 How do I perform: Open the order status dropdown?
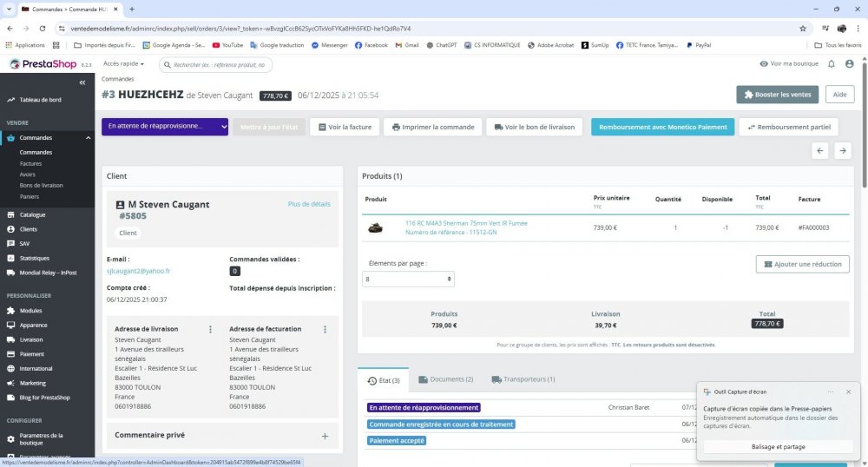[x=164, y=126]
